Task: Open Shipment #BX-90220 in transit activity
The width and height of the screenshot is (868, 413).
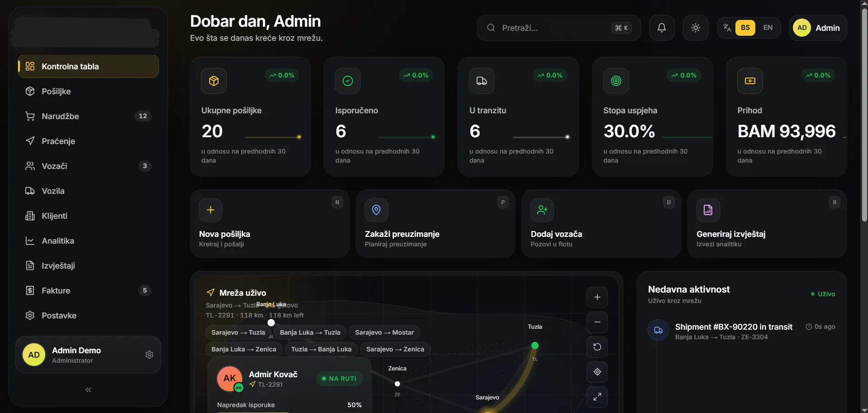Action: (x=741, y=331)
